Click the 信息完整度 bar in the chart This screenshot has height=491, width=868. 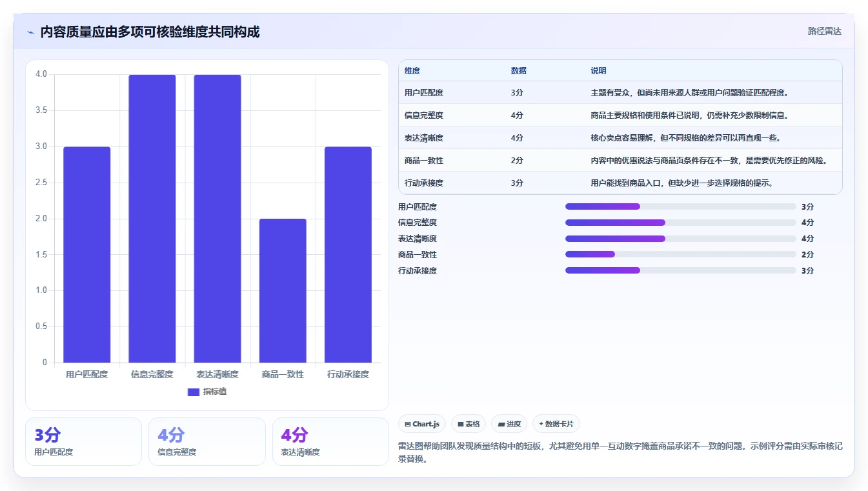[x=152, y=219]
